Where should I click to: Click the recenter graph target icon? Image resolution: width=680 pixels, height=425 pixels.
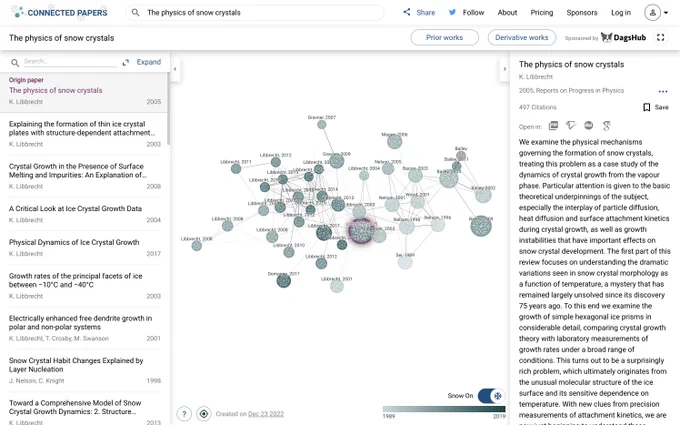tap(203, 414)
